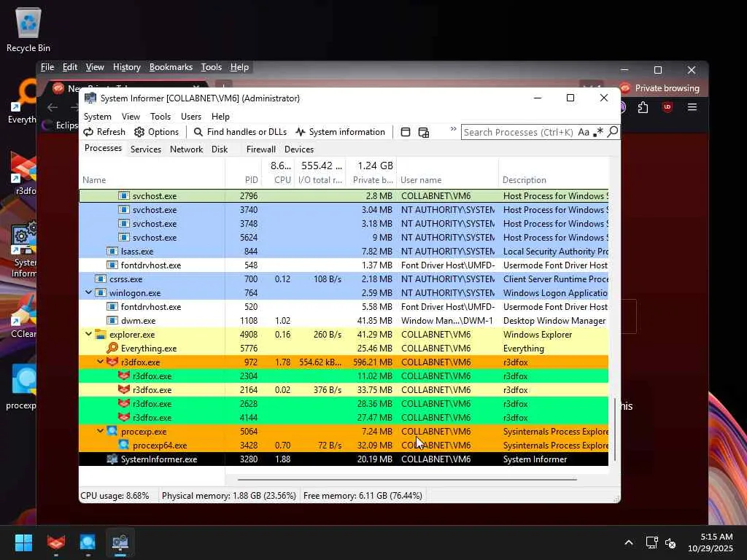Click the horizontal scrollbar of process list
Image resolution: width=747 pixels, height=560 pixels.
(x=407, y=480)
